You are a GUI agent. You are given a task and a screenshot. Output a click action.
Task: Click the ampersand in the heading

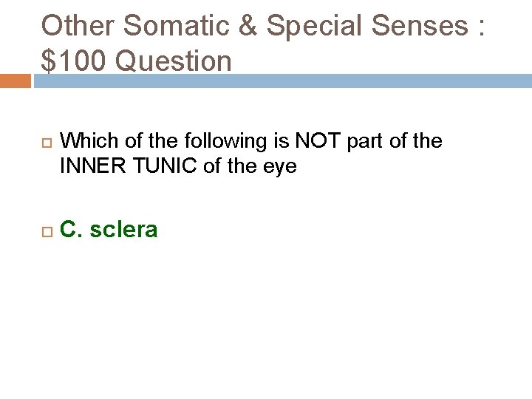coord(249,26)
